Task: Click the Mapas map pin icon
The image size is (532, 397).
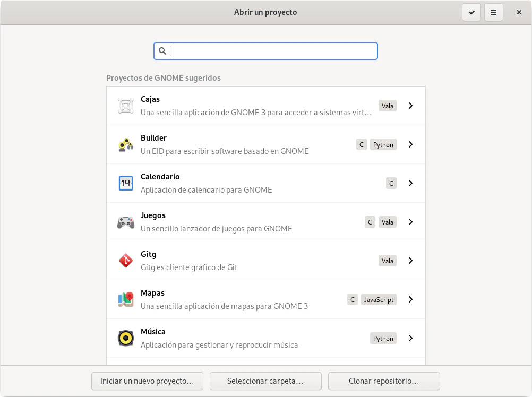Action: click(126, 299)
